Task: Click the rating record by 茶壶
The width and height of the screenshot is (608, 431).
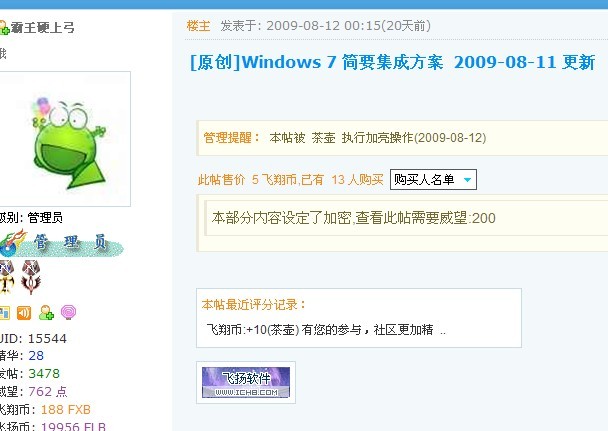Action: tap(326, 330)
